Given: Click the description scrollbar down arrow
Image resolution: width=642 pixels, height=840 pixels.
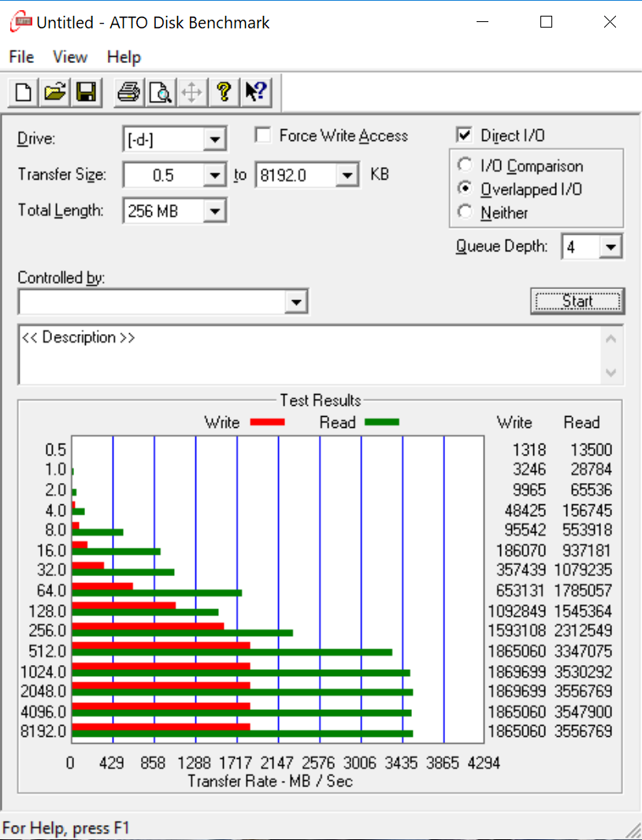Looking at the screenshot, I should click(x=611, y=372).
